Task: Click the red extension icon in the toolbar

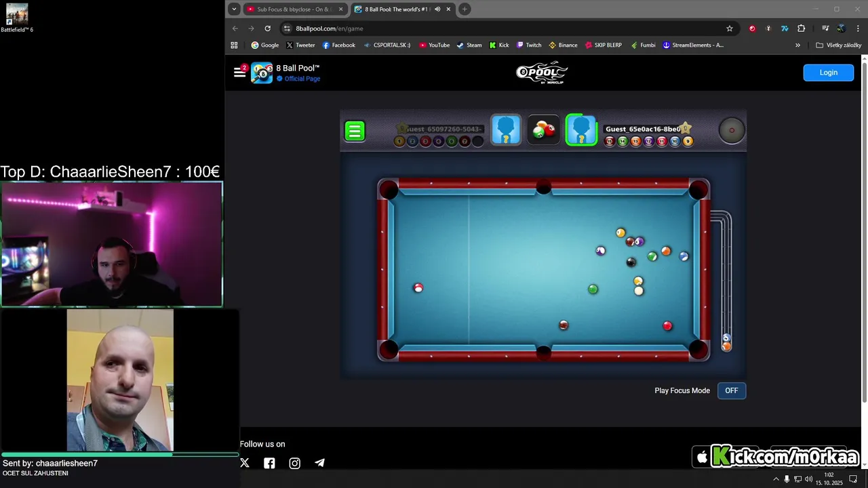Action: [x=752, y=28]
